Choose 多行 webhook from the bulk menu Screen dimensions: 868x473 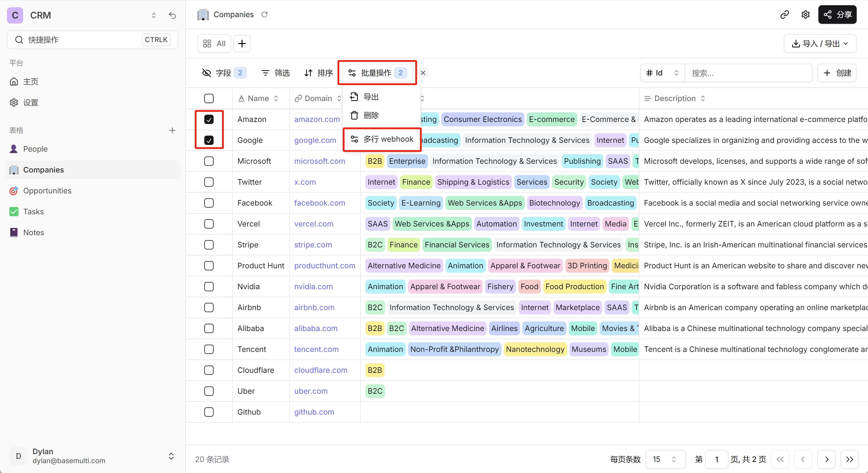(x=382, y=139)
